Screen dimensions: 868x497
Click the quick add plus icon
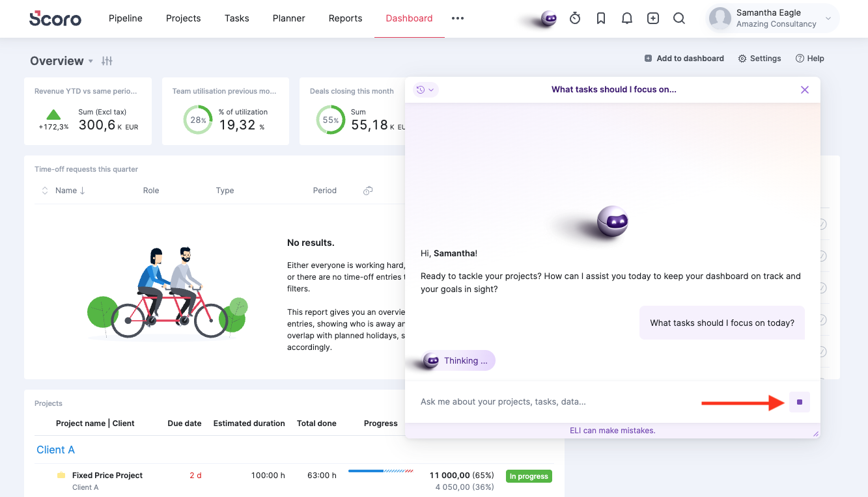(x=653, y=18)
